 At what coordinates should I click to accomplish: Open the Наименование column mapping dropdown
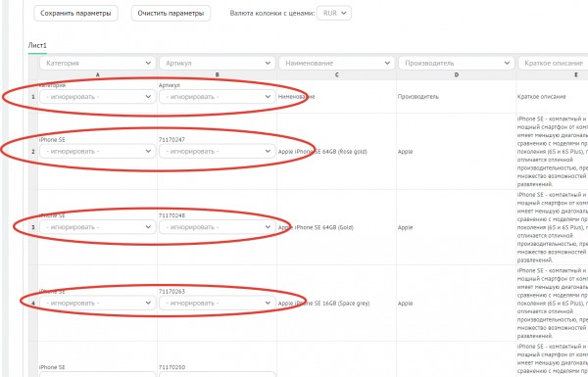(x=337, y=63)
